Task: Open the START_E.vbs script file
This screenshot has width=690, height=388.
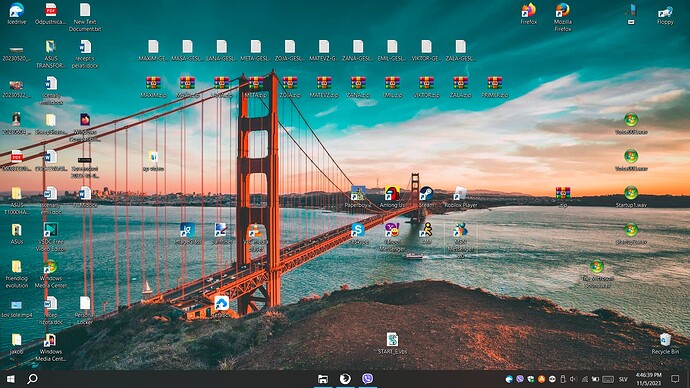Action: point(392,343)
